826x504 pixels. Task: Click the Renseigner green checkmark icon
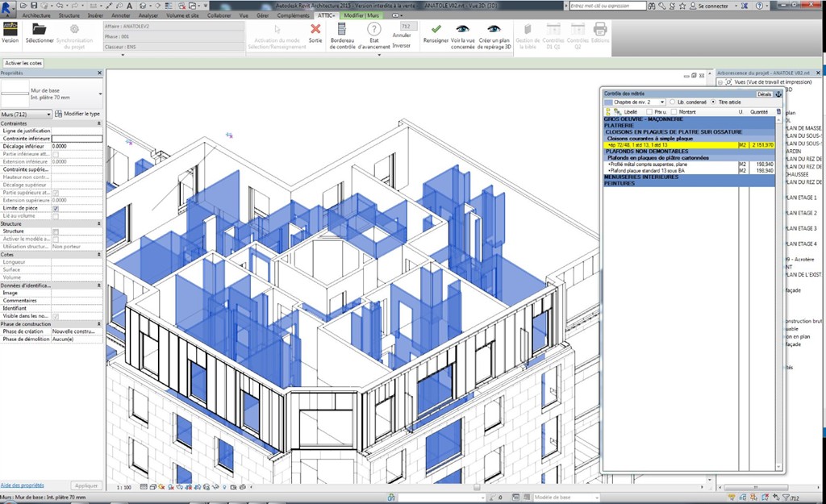click(x=436, y=30)
